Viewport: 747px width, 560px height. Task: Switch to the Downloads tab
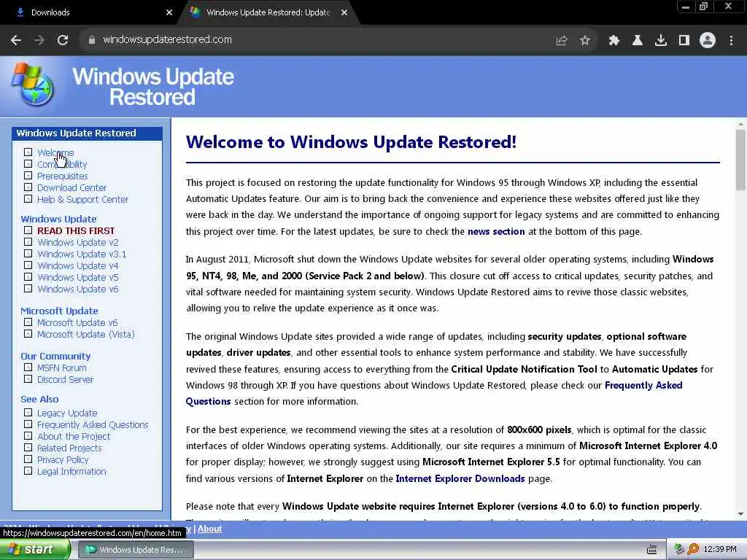[x=90, y=12]
